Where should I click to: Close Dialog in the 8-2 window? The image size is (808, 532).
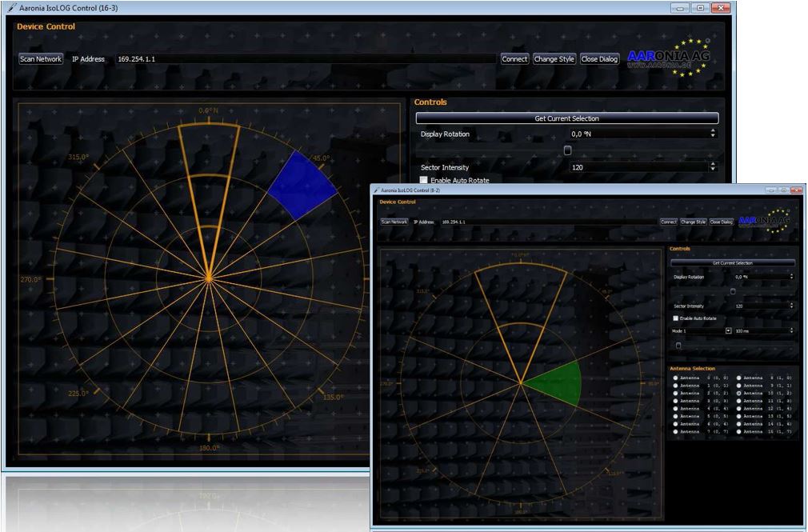coord(721,222)
